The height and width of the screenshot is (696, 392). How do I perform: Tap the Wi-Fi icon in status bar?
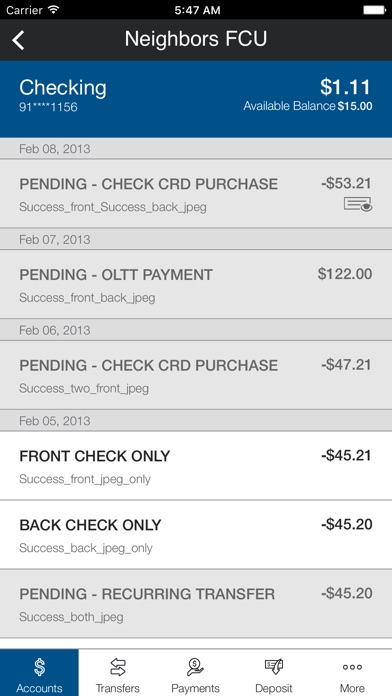click(x=54, y=10)
